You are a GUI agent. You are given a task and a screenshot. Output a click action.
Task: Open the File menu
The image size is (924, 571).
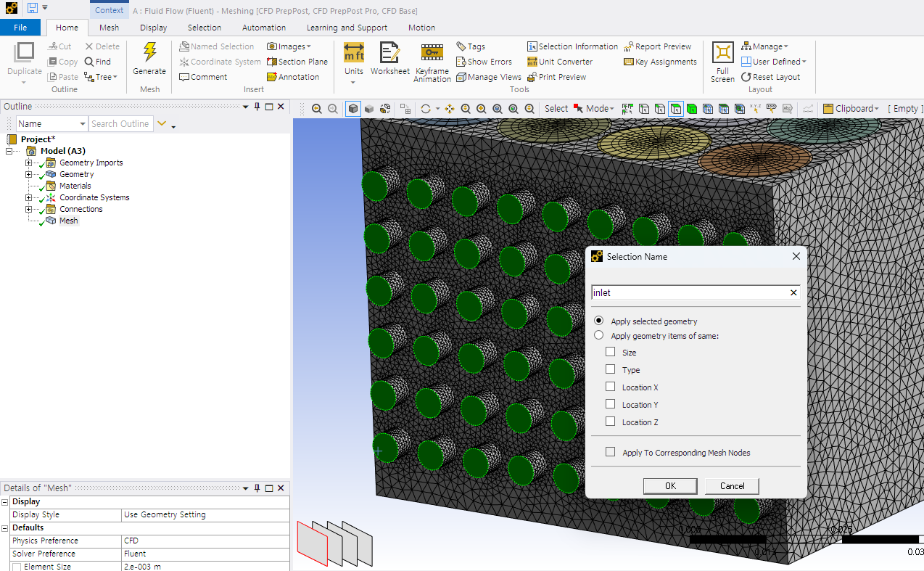20,28
